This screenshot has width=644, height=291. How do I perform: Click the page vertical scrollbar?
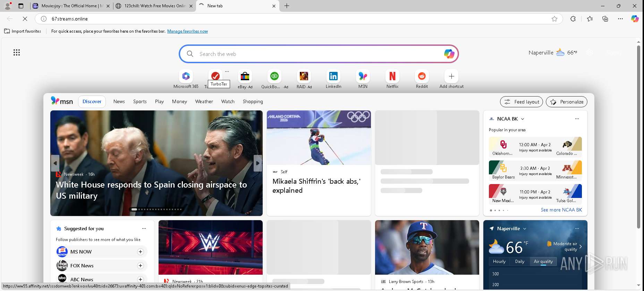638,137
